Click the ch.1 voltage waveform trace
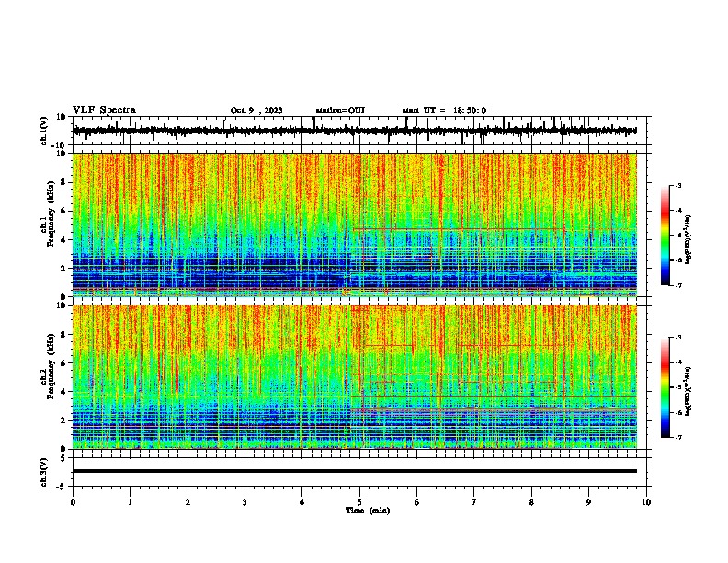The image size is (728, 563). (x=354, y=131)
